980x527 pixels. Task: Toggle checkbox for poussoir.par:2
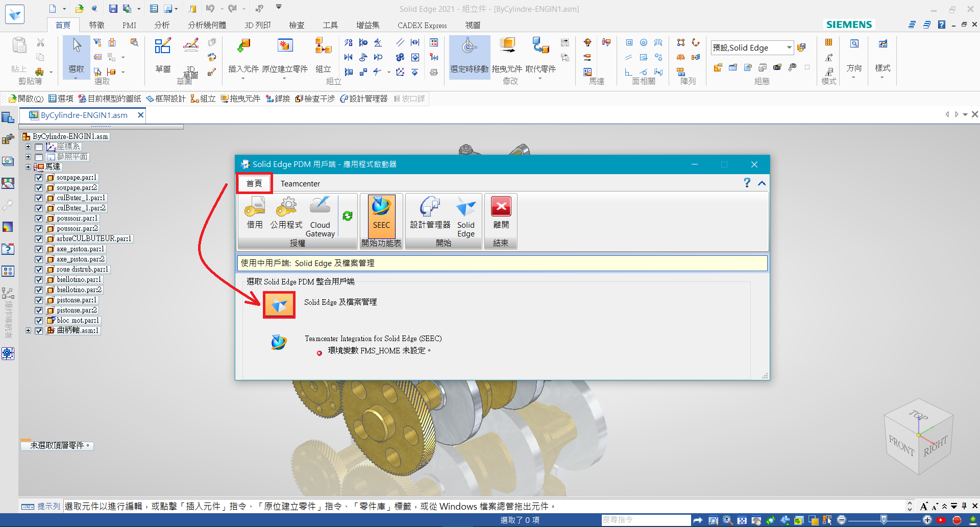tap(39, 229)
